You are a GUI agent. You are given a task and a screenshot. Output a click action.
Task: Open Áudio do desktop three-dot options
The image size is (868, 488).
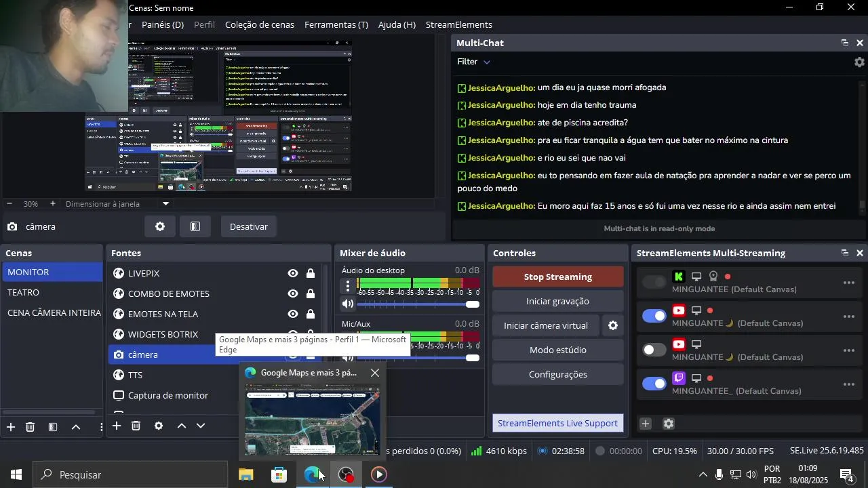tap(348, 285)
